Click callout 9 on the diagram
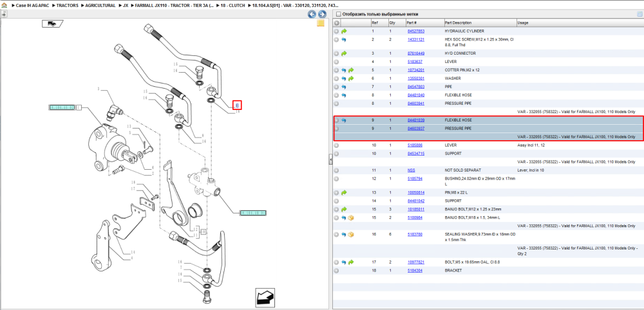 pos(237,105)
